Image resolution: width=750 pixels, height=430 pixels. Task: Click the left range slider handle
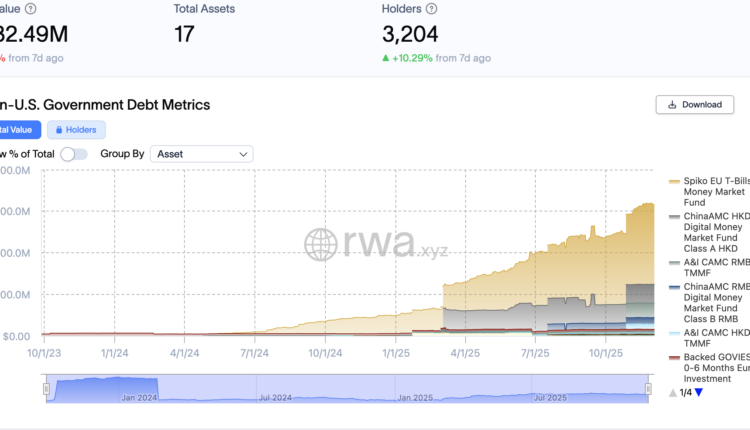45,390
